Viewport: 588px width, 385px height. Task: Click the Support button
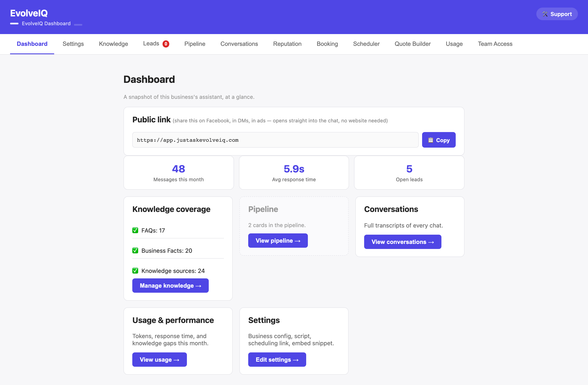557,14
